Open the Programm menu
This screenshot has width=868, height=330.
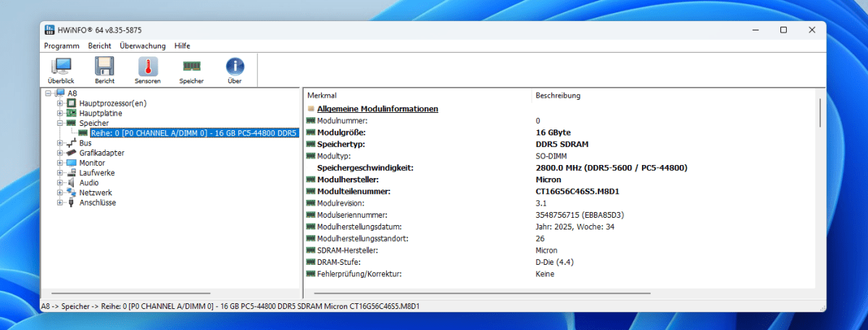click(x=62, y=46)
